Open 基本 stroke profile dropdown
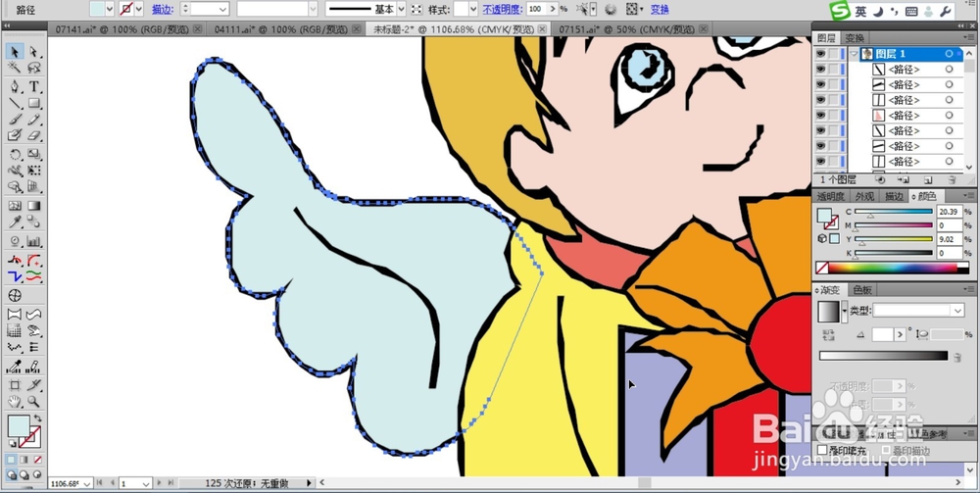Image resolution: width=980 pixels, height=493 pixels. point(401,9)
